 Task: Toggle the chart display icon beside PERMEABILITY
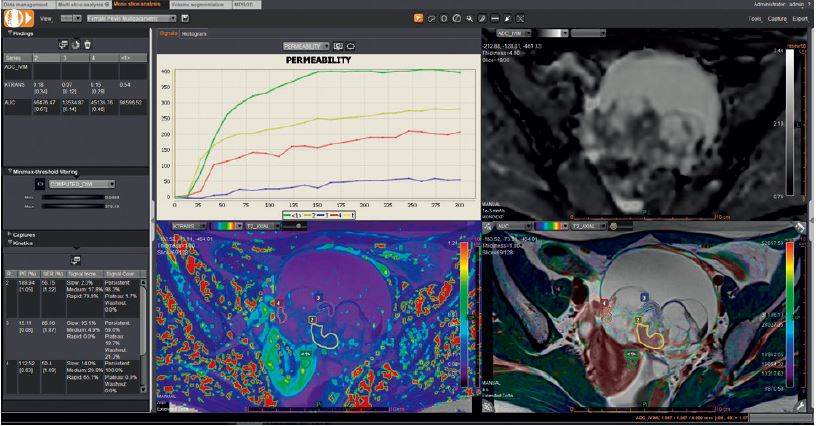(337, 46)
